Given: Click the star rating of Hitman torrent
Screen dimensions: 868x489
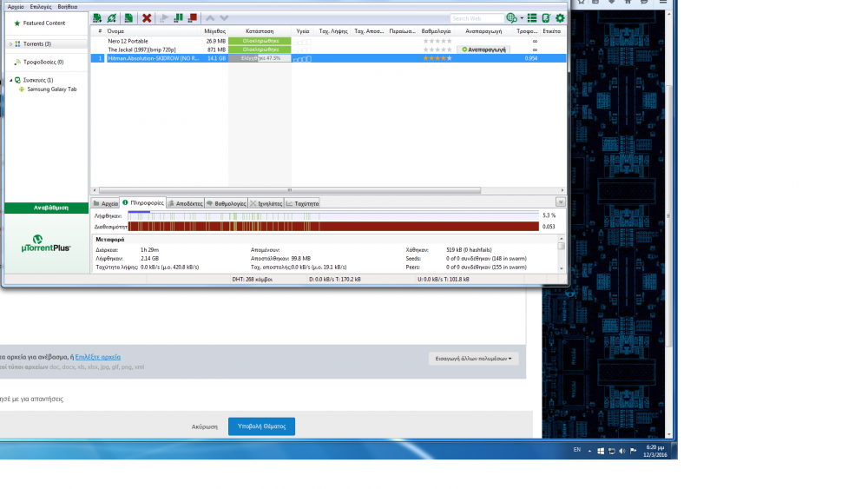Looking at the screenshot, I should pyautogui.click(x=437, y=58).
